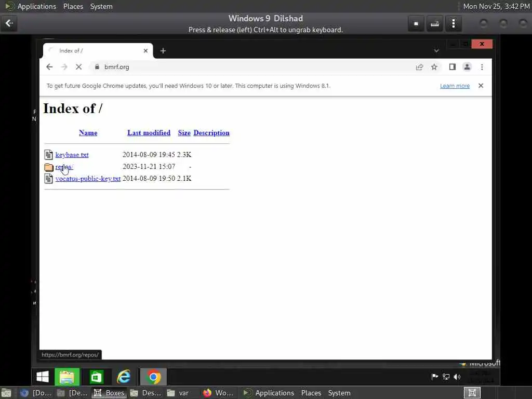Switch to the 'Des...' taskbar window
This screenshot has height=399, width=532.
(146, 393)
